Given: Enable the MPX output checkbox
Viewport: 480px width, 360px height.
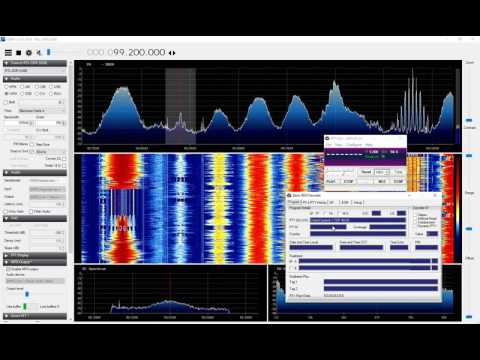Looking at the screenshot, I should coord(9,269).
